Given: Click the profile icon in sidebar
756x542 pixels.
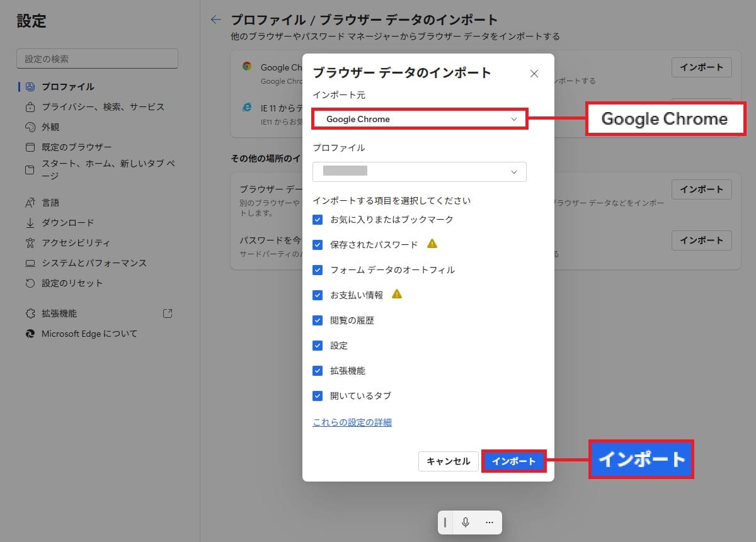Looking at the screenshot, I should click(x=30, y=87).
